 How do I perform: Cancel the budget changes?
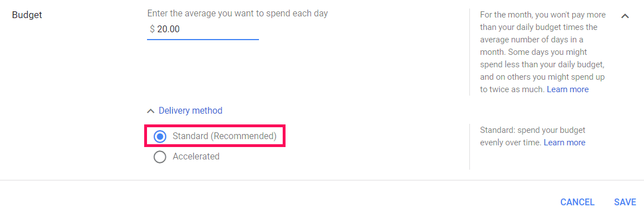coord(577,202)
